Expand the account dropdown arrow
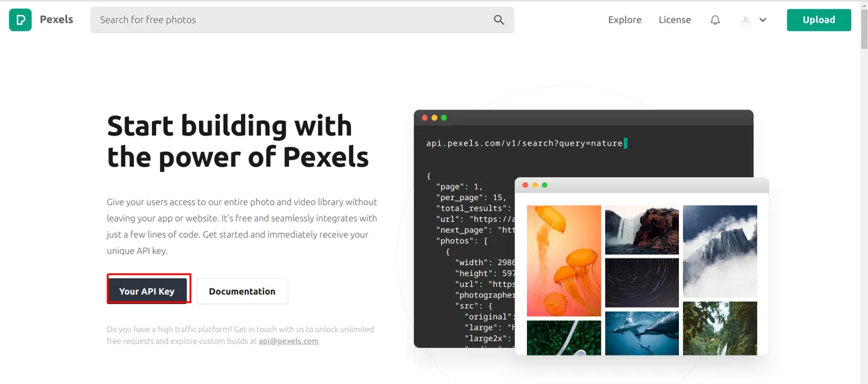This screenshot has height=384, width=868. 763,20
